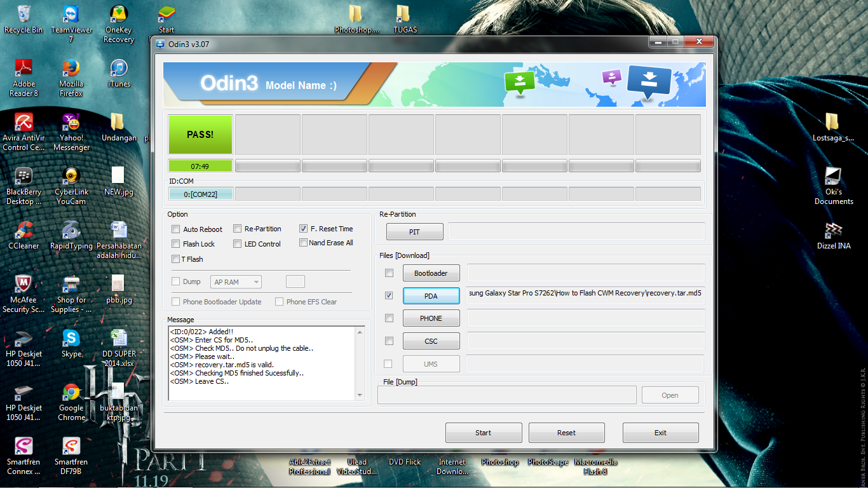This screenshot has width=868, height=488.
Task: Click the PIT file path field
Action: (576, 232)
